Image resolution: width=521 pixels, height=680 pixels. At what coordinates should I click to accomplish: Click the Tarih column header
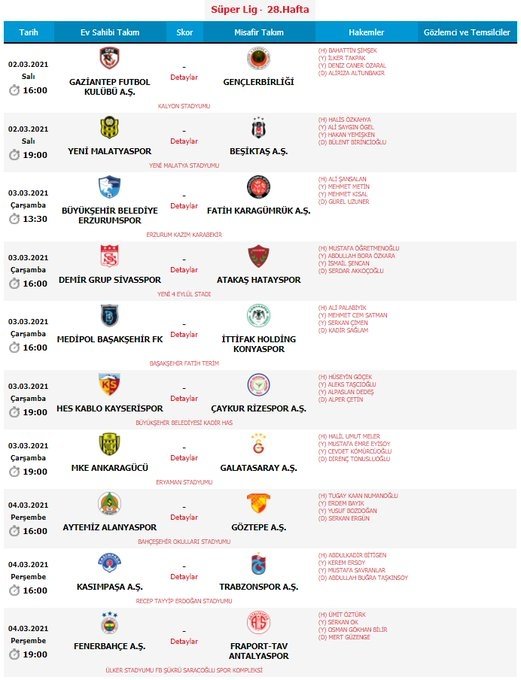click(29, 32)
